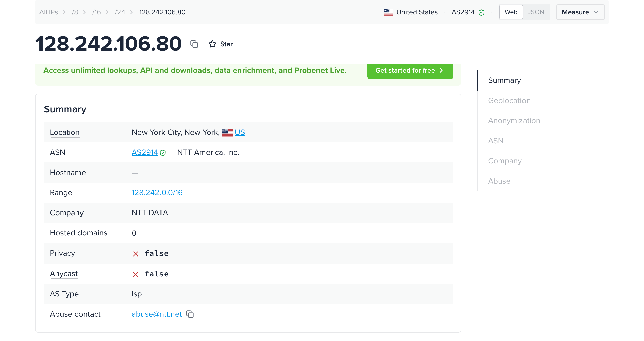Viewport: 644px width, 341px height.
Task: Click the United States flag in top bar
Action: (x=389, y=12)
